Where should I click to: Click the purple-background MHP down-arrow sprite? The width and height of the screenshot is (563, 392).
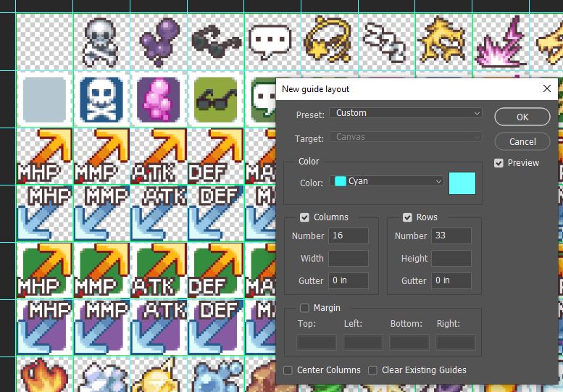[x=44, y=328]
